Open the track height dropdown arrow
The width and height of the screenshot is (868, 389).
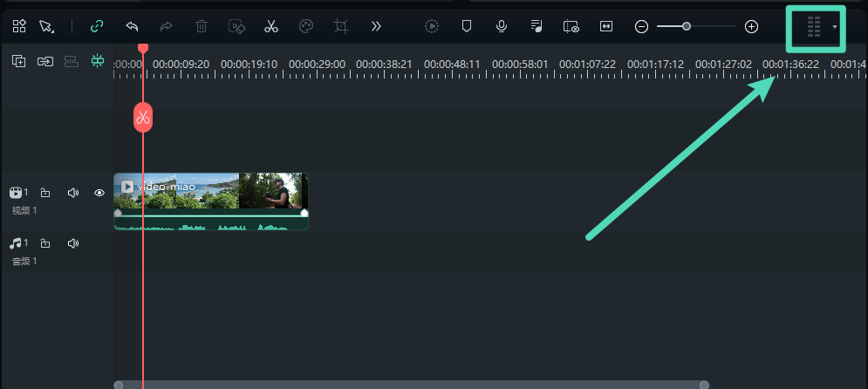[x=835, y=27]
